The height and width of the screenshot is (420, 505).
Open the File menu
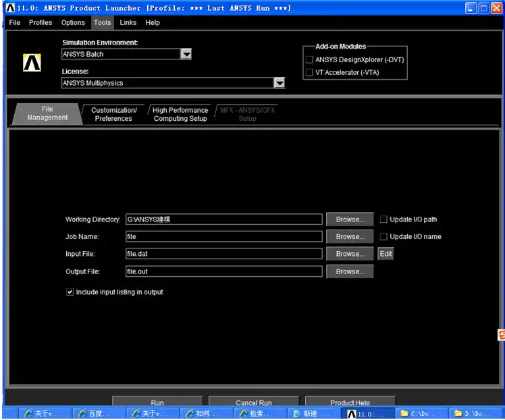pyautogui.click(x=14, y=22)
